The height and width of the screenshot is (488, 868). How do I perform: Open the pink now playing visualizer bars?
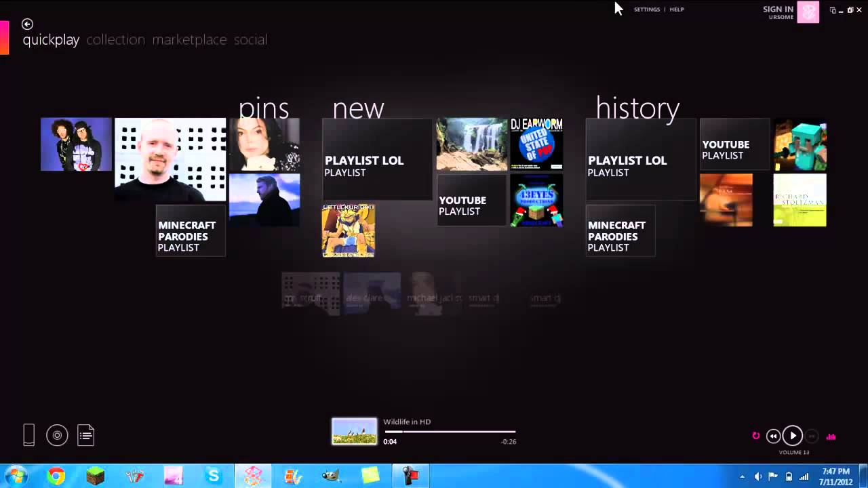click(831, 436)
